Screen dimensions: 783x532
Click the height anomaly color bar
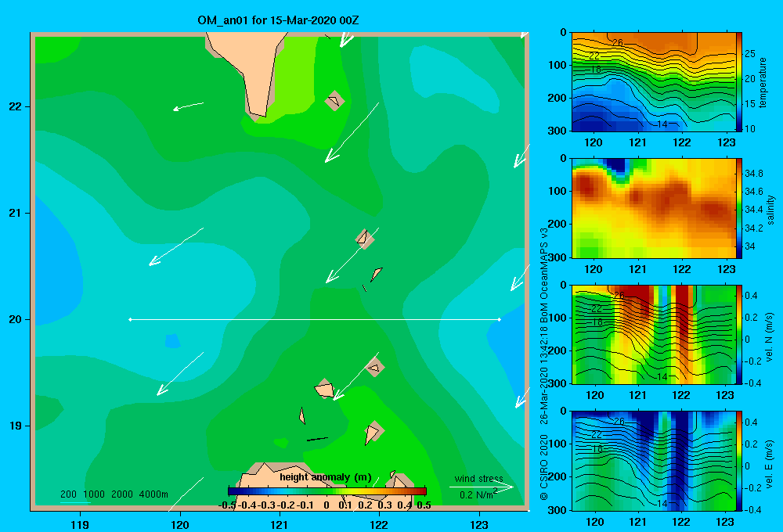327,491
